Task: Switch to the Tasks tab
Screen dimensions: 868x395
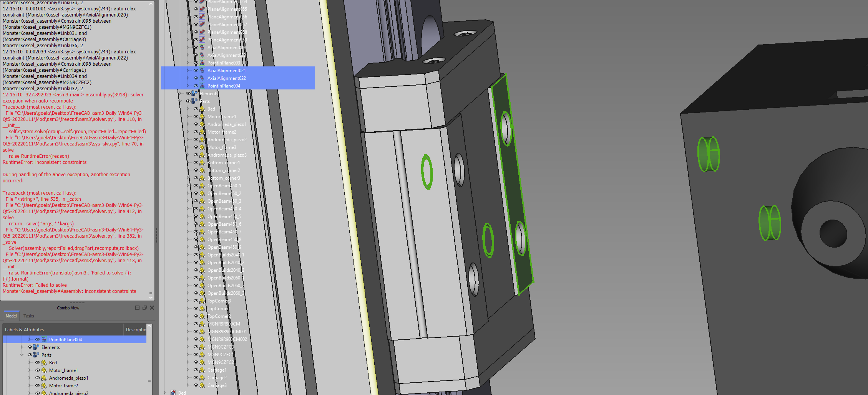Action: 28,316
